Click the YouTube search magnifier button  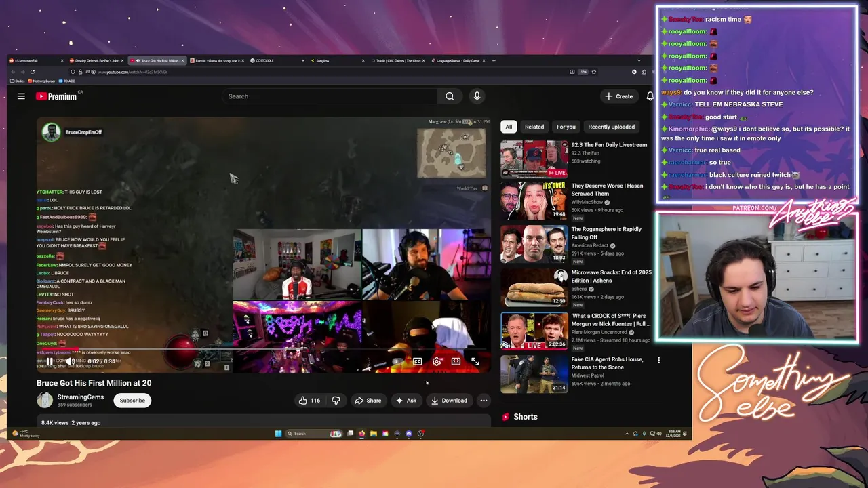coord(450,96)
